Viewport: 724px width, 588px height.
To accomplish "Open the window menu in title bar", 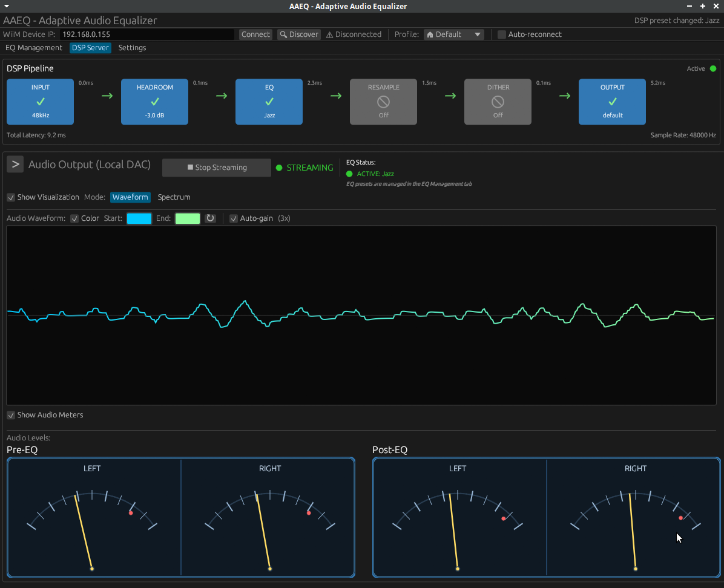I will pyautogui.click(x=6, y=6).
